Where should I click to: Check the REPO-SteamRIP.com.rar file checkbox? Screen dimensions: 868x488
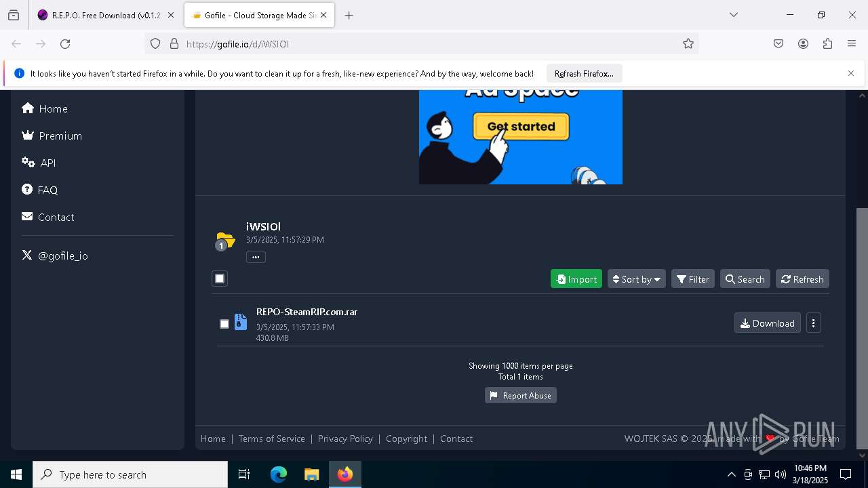pyautogui.click(x=224, y=324)
